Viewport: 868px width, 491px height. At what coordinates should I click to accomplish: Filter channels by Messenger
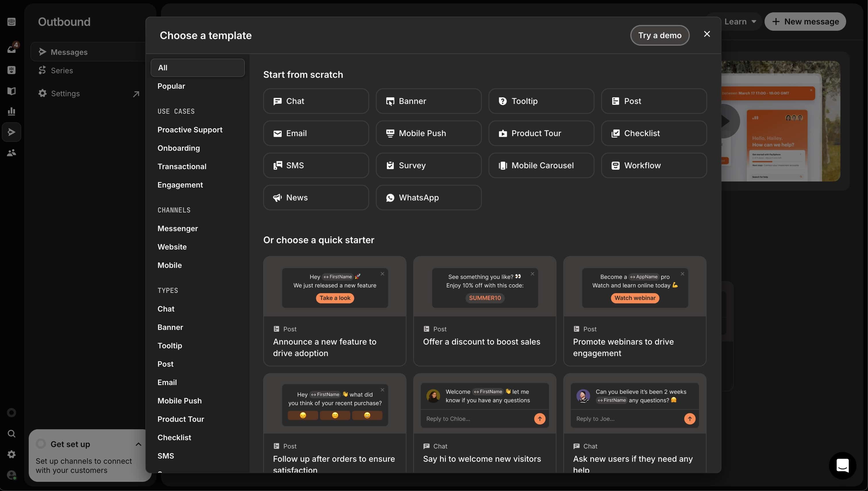coord(178,228)
